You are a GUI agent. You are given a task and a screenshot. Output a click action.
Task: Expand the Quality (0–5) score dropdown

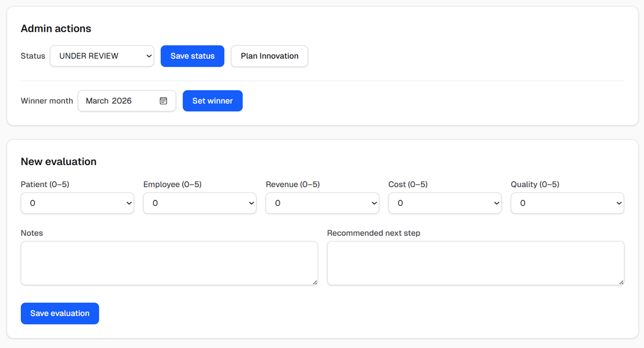click(567, 203)
